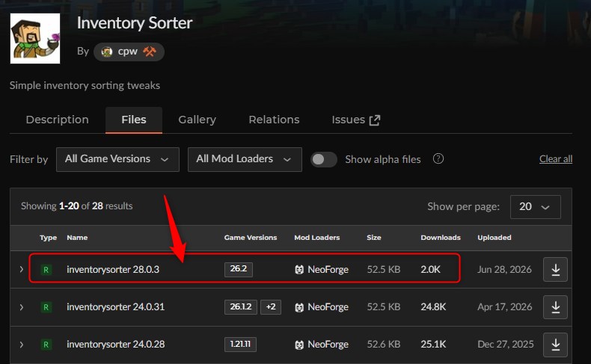Open file inventorysorter 28.0.3
This screenshot has width=591, height=364.
pos(113,270)
